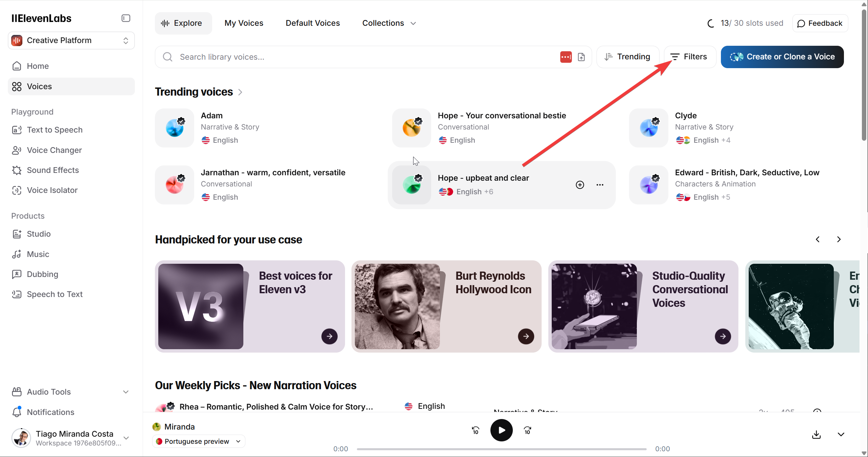Open Voice Isolator
Image resolution: width=868 pixels, height=457 pixels.
[71, 190]
